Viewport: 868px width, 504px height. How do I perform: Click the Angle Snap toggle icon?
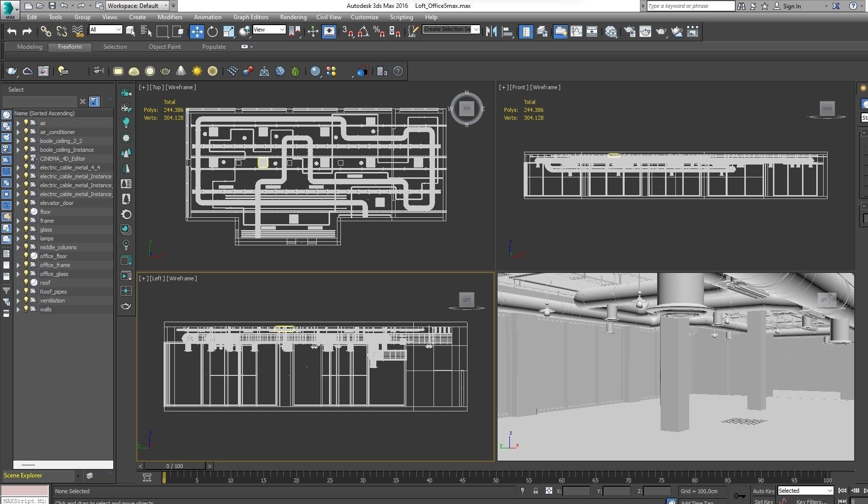tap(363, 32)
